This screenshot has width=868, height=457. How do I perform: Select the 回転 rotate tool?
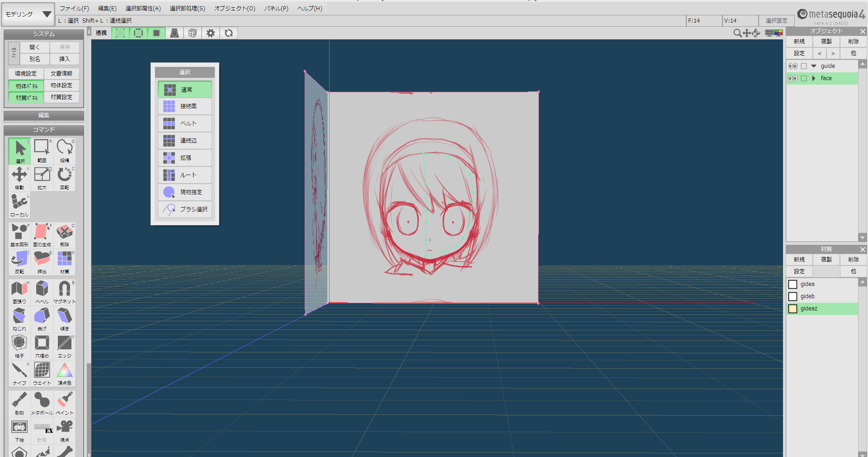click(x=65, y=178)
